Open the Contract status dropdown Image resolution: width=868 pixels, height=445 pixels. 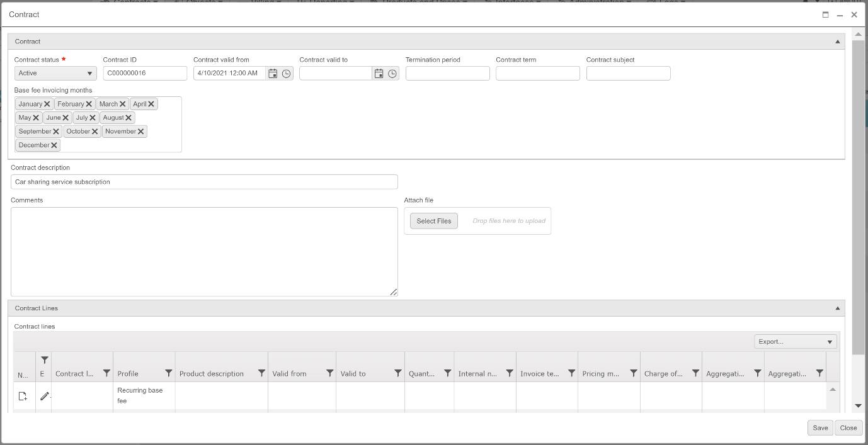[x=55, y=74]
